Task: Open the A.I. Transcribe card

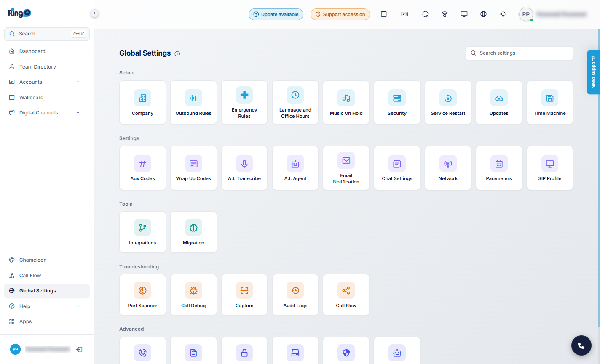Action: 244,168
